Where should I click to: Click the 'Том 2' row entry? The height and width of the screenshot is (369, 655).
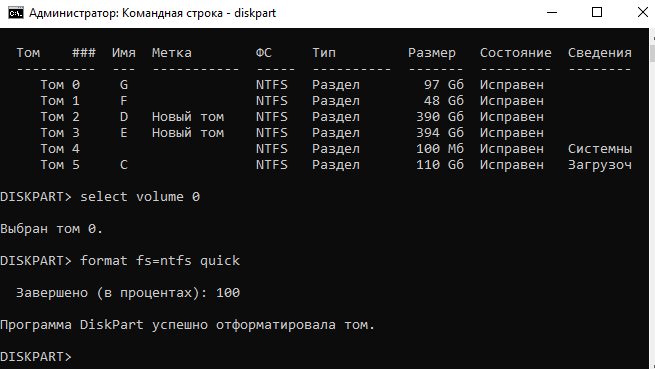tap(60, 117)
